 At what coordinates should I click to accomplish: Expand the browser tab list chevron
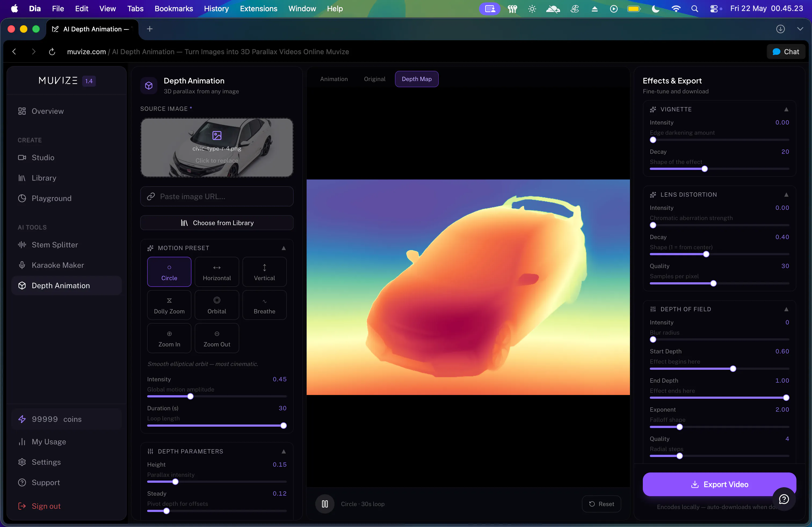click(800, 29)
